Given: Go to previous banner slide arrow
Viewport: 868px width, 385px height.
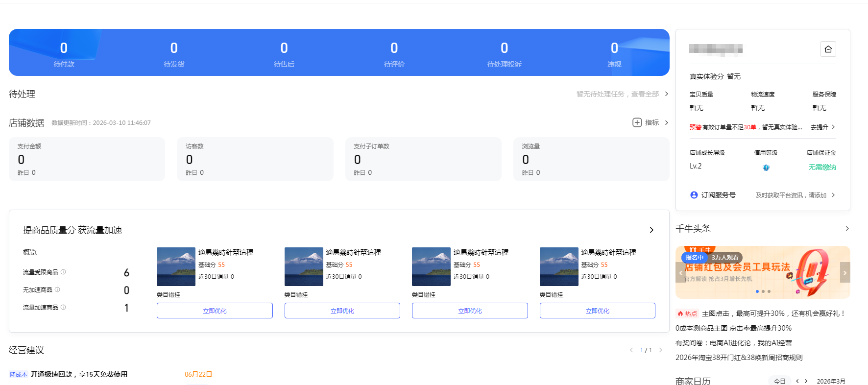Looking at the screenshot, I should (680, 273).
